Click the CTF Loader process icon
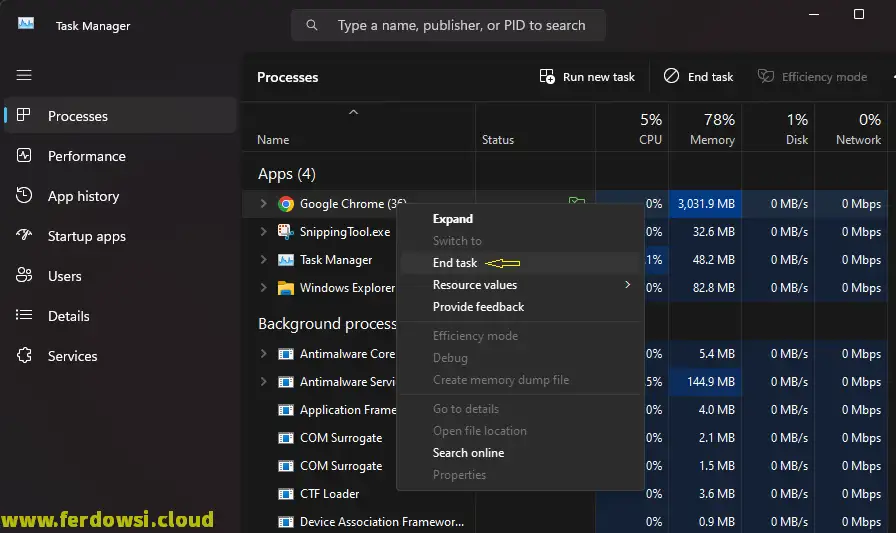Viewport: 896px width, 533px height. [286, 494]
